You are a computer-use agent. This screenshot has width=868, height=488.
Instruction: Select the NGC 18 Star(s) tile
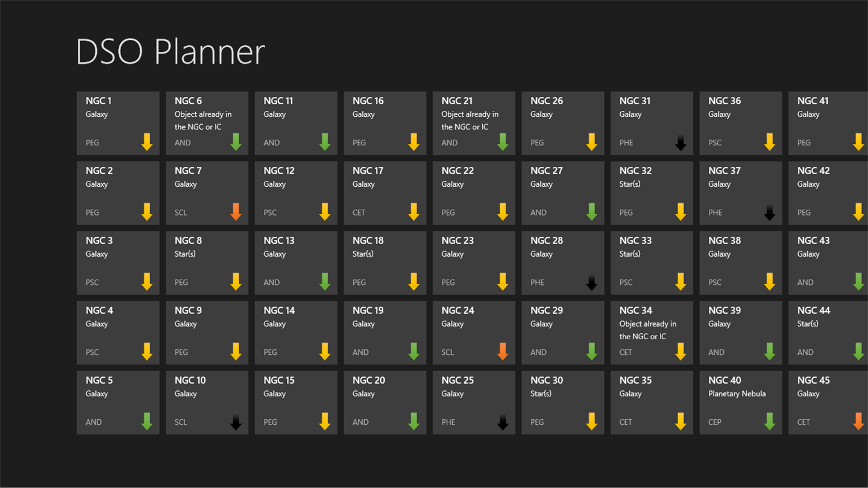click(384, 263)
